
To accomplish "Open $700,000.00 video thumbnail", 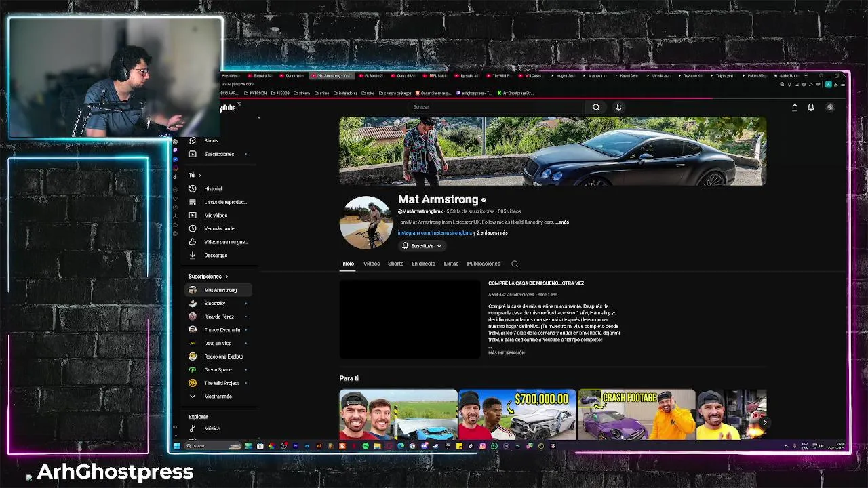I will click(517, 414).
